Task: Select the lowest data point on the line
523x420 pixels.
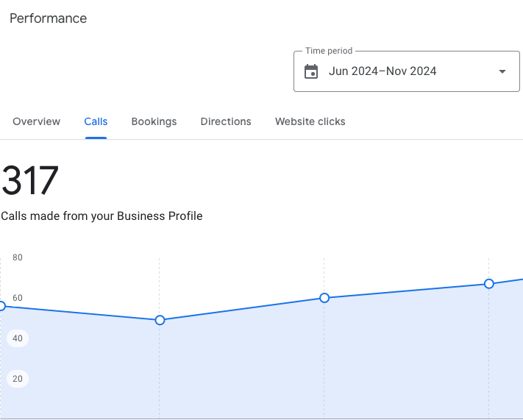Action: click(160, 320)
